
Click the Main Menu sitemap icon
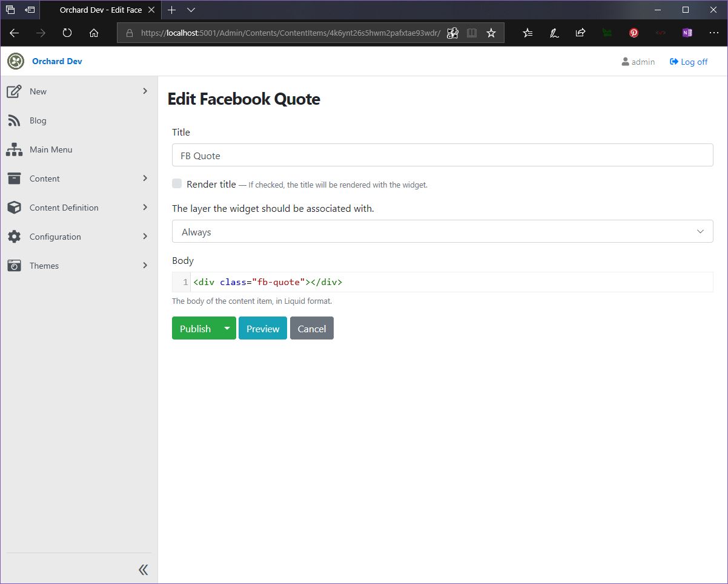point(15,149)
